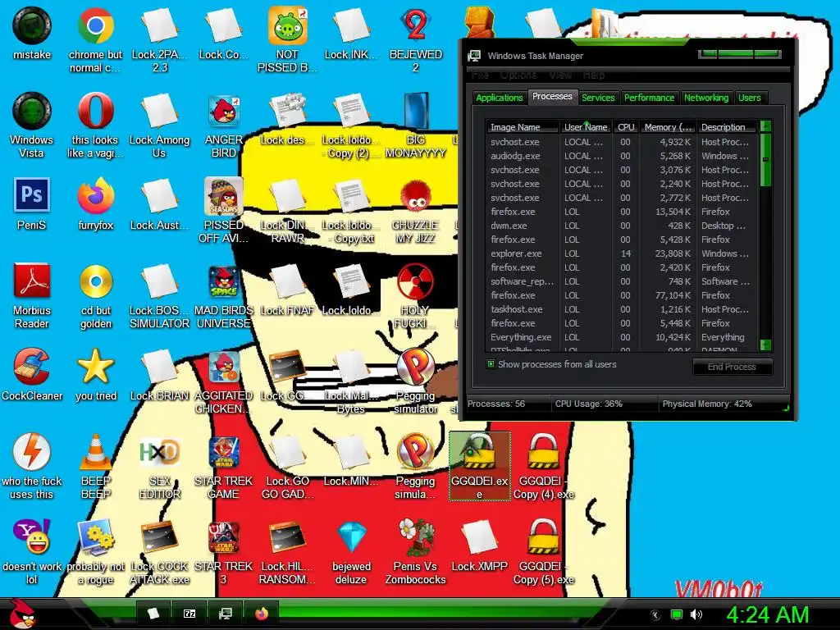Viewport: 840px width, 630px height.
Task: Select the taskhost.exe process row
Action: (622, 309)
